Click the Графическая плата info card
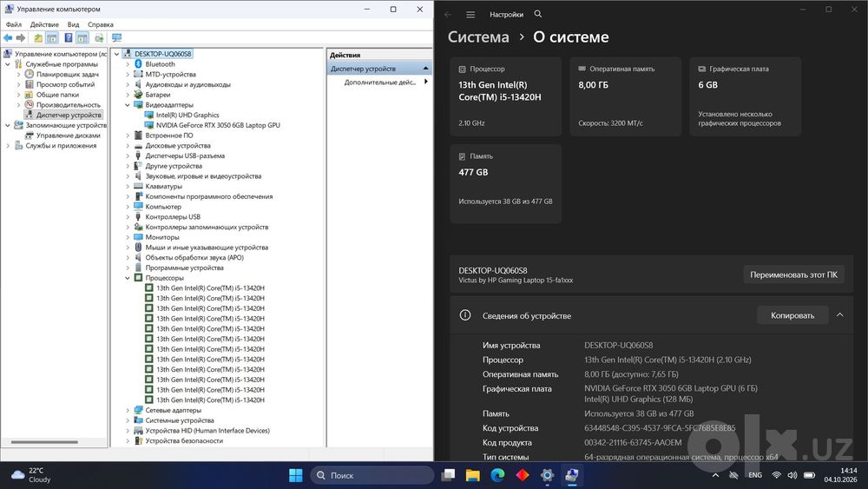The width and height of the screenshot is (868, 489). coord(745,96)
